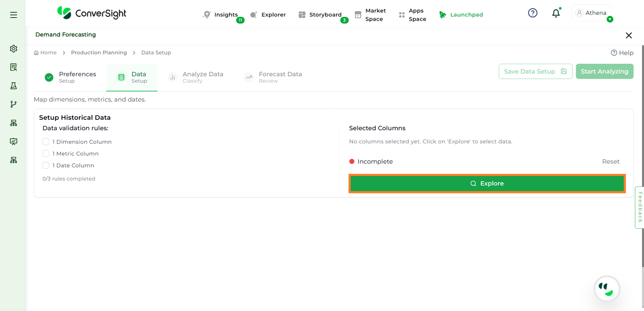Image resolution: width=644 pixels, height=311 pixels.
Task: Click the ConverSight logo
Action: coord(92,13)
